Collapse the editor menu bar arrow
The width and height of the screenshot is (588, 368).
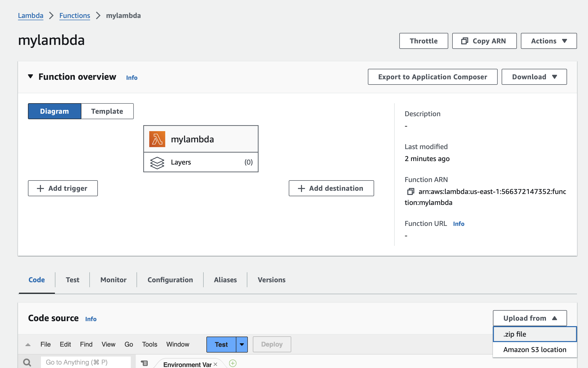(28, 345)
